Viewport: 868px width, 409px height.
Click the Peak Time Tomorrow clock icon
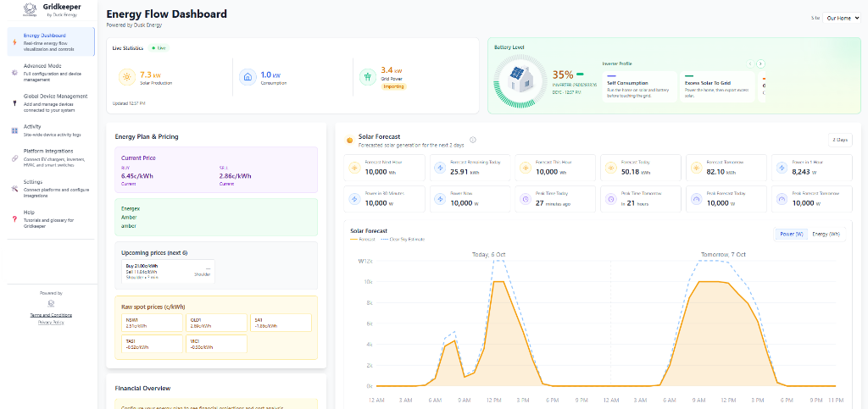click(x=611, y=199)
